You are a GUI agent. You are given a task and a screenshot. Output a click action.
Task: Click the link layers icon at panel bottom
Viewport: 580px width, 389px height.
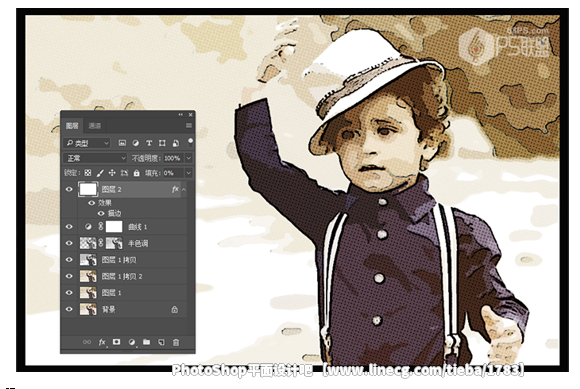pos(87,342)
